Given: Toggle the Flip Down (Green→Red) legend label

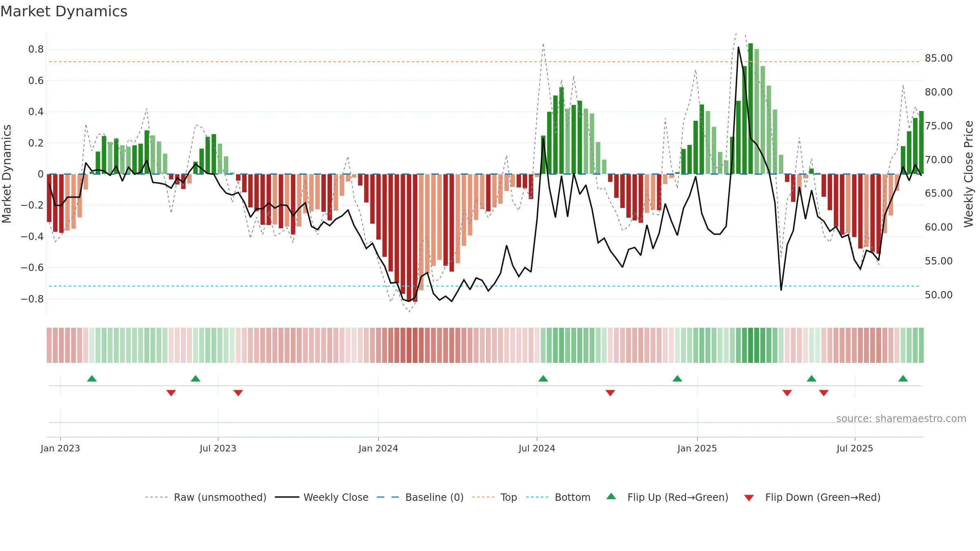Looking at the screenshot, I should pos(823,498).
